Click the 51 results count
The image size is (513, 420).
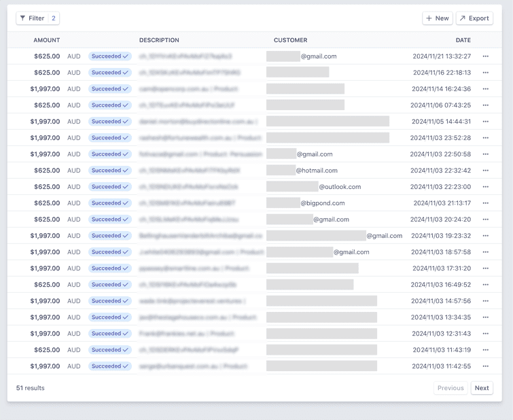30,388
